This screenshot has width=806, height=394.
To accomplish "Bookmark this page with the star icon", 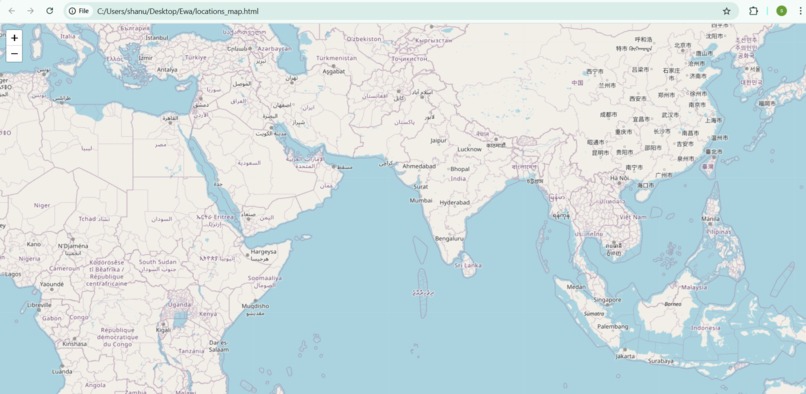I will pyautogui.click(x=726, y=11).
